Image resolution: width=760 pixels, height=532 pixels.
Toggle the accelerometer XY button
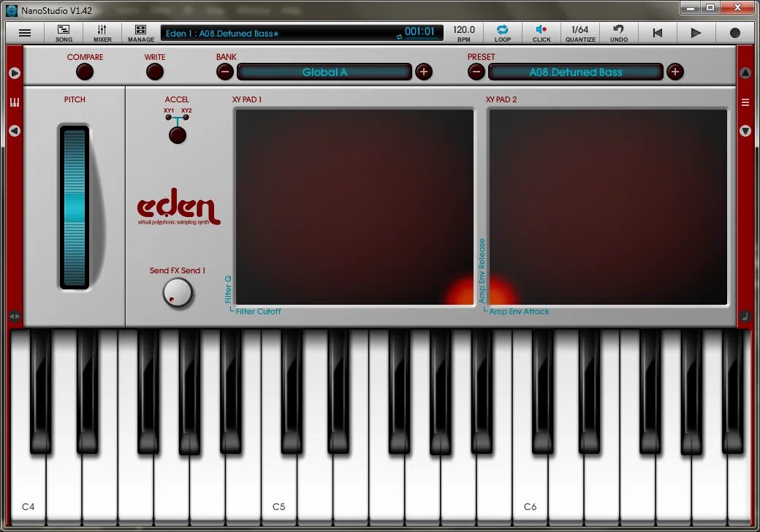pos(178,135)
